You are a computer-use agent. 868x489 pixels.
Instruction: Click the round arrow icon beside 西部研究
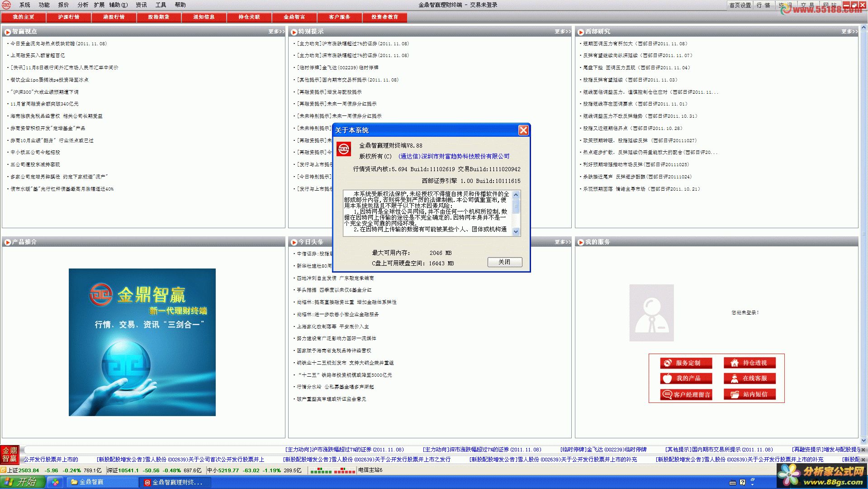[581, 32]
